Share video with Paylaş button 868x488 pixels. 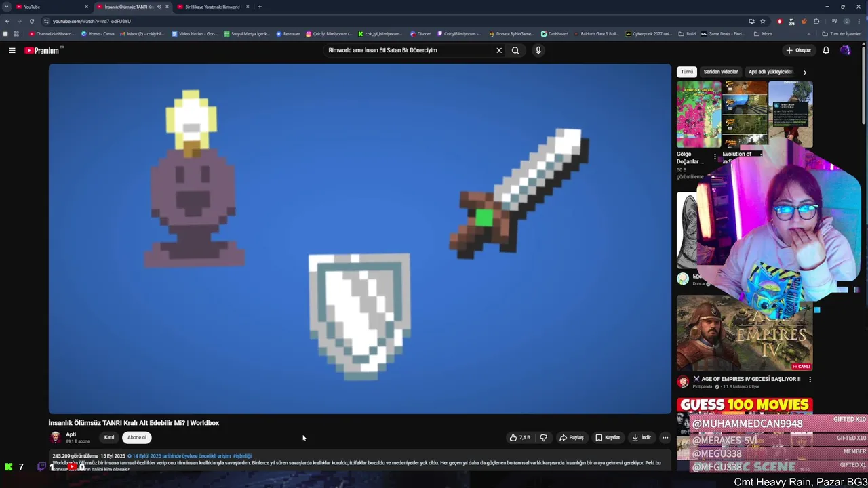point(571,438)
